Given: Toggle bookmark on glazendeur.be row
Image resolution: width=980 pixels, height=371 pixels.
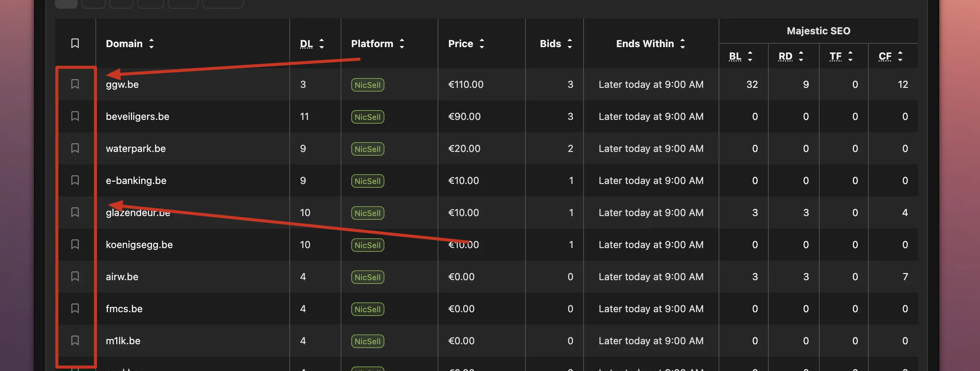Looking at the screenshot, I should click(75, 212).
